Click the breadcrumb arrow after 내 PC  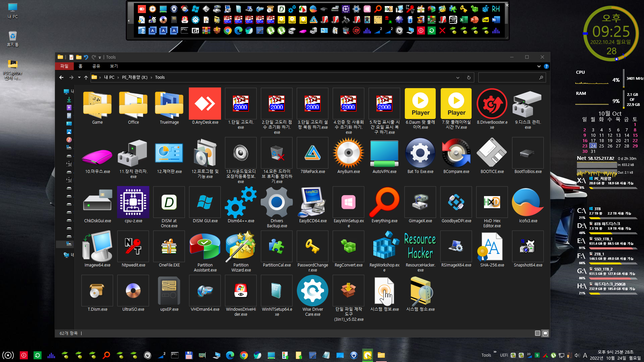(118, 77)
